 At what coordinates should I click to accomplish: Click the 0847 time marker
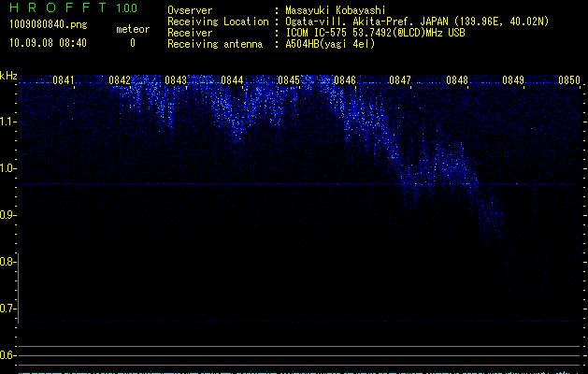pyautogui.click(x=400, y=80)
